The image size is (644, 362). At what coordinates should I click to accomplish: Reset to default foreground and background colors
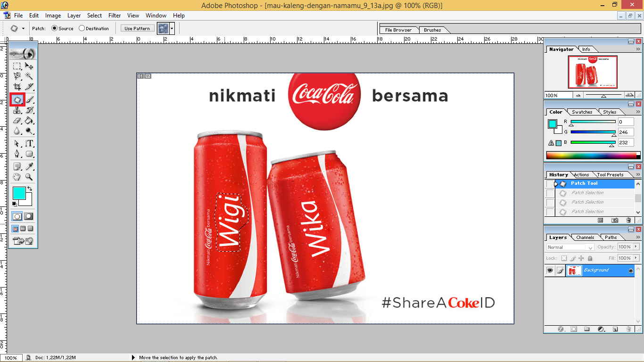pos(15,204)
